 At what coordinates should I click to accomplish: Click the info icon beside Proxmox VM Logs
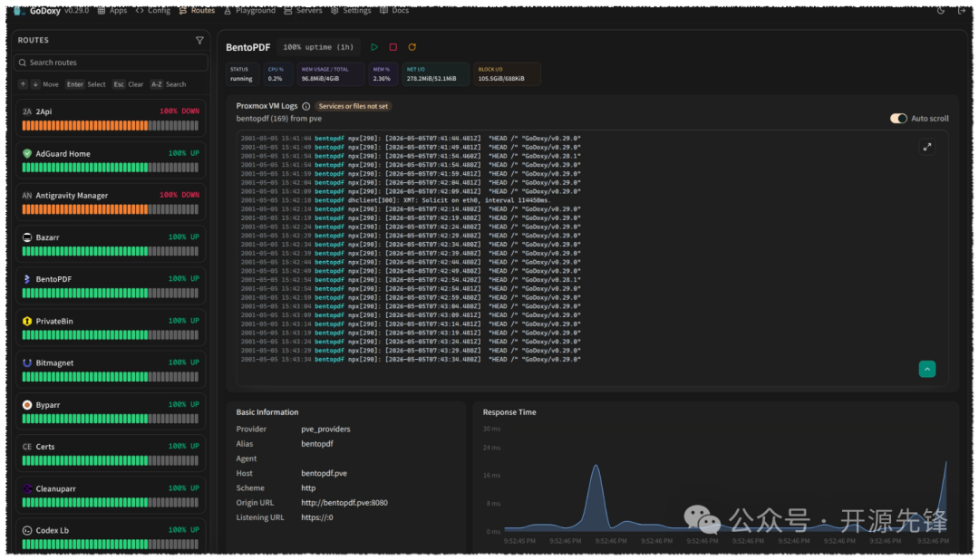point(306,106)
